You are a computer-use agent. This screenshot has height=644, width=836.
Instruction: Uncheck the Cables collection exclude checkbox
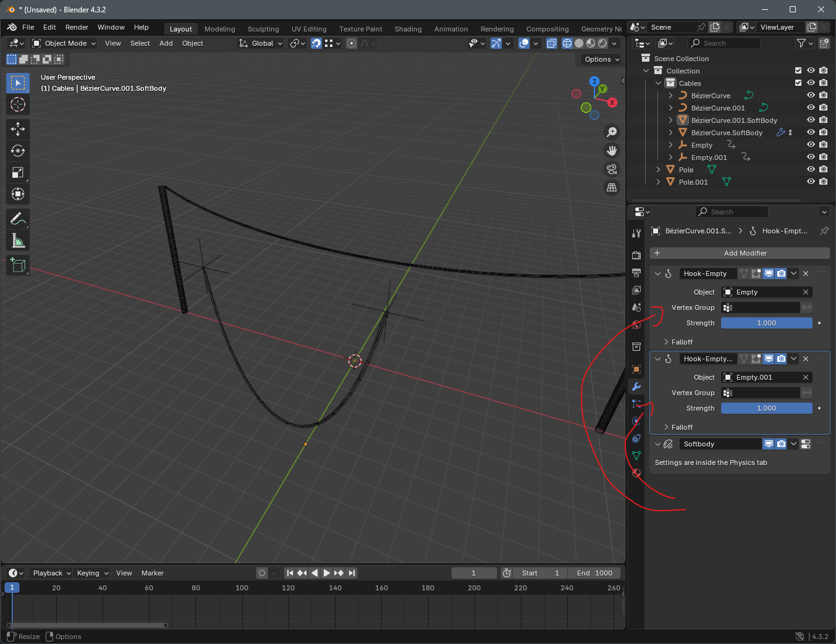pyautogui.click(x=798, y=83)
